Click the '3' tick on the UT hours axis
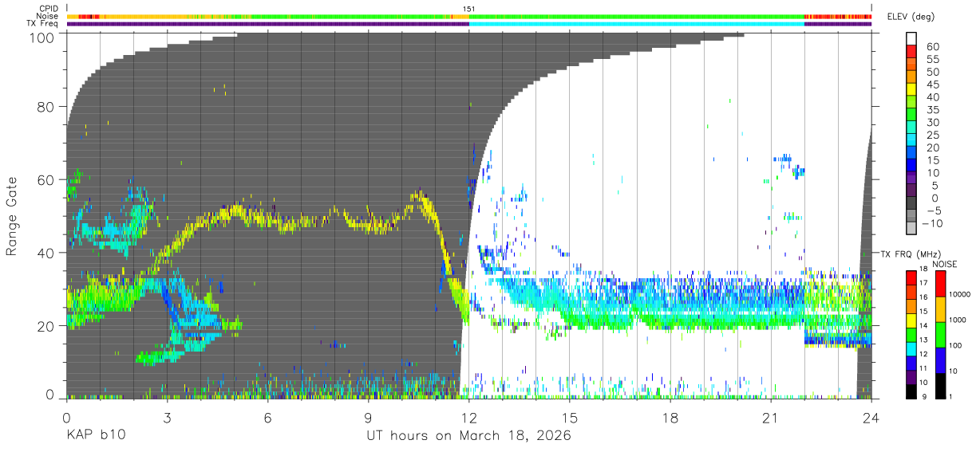Viewport: 980px width, 452px height. 167,418
